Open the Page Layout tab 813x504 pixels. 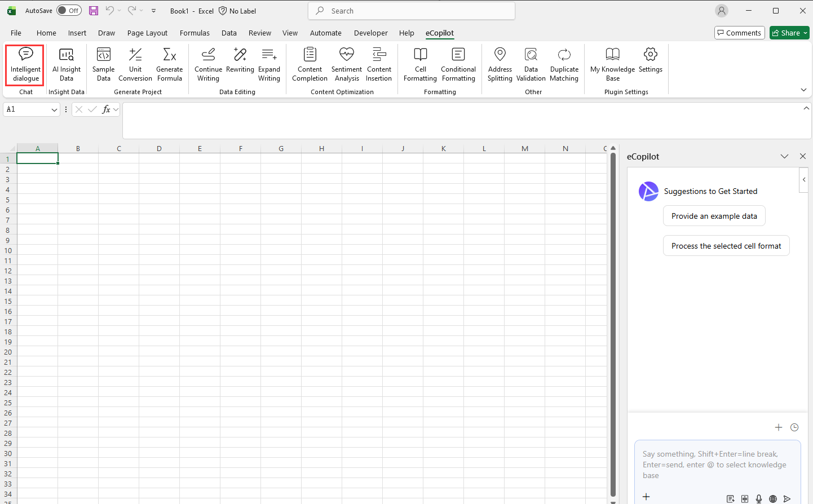tap(147, 33)
